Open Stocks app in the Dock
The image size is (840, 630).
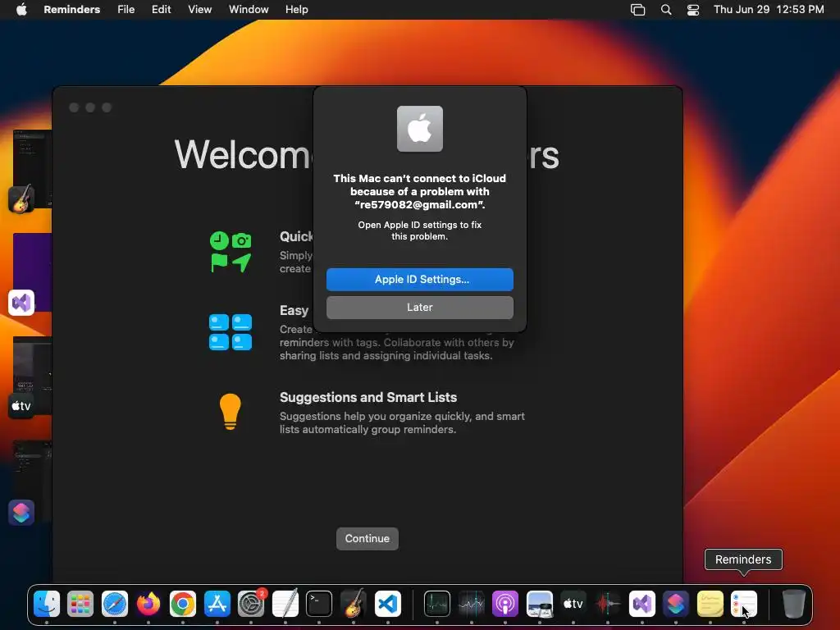(471, 604)
